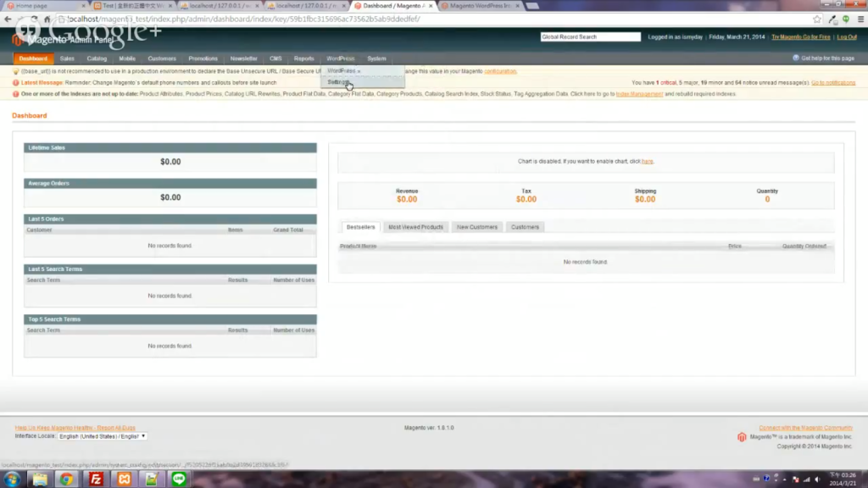Click the Log Out link
Screen dimensions: 868x488
coord(846,37)
